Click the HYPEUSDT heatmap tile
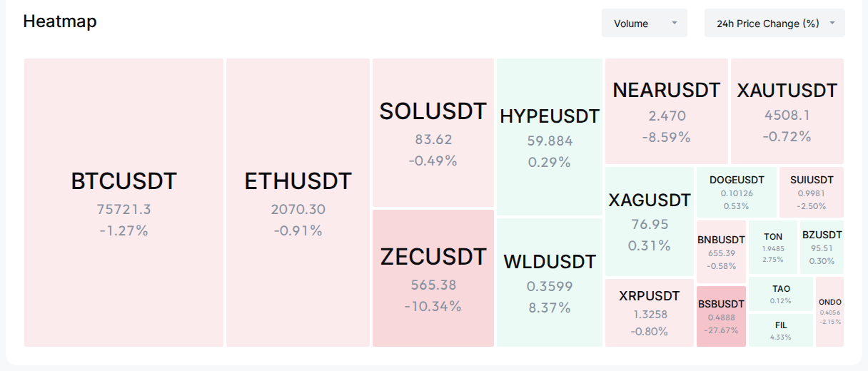 coord(550,137)
